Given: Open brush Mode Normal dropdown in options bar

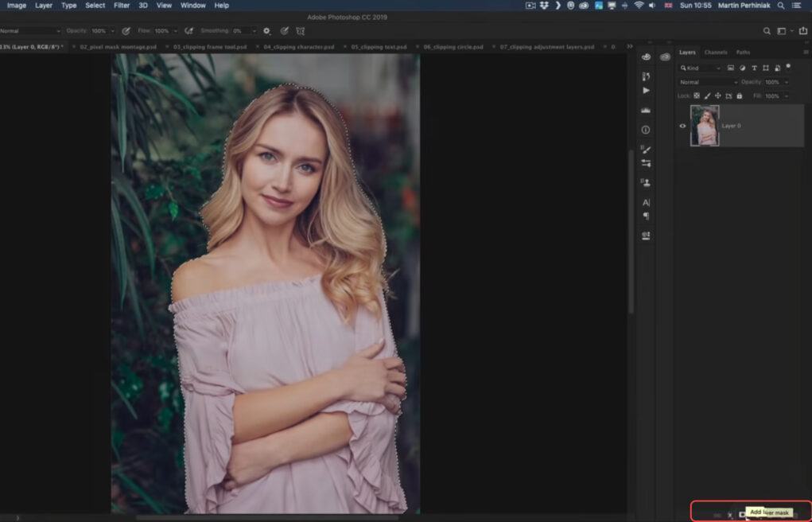Looking at the screenshot, I should 30,31.
